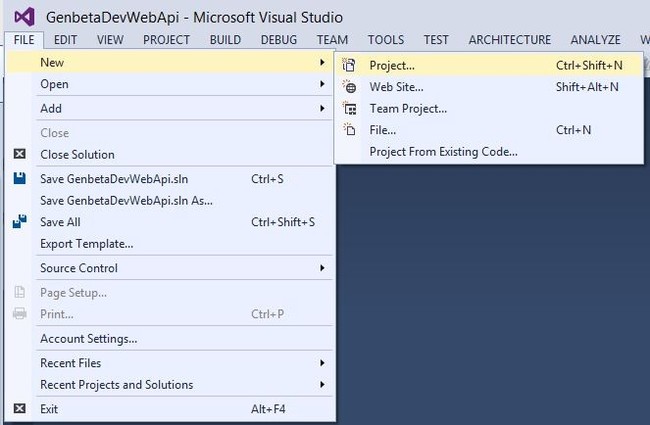Open Account Settings... entry
This screenshot has width=650, height=425.
(170, 338)
